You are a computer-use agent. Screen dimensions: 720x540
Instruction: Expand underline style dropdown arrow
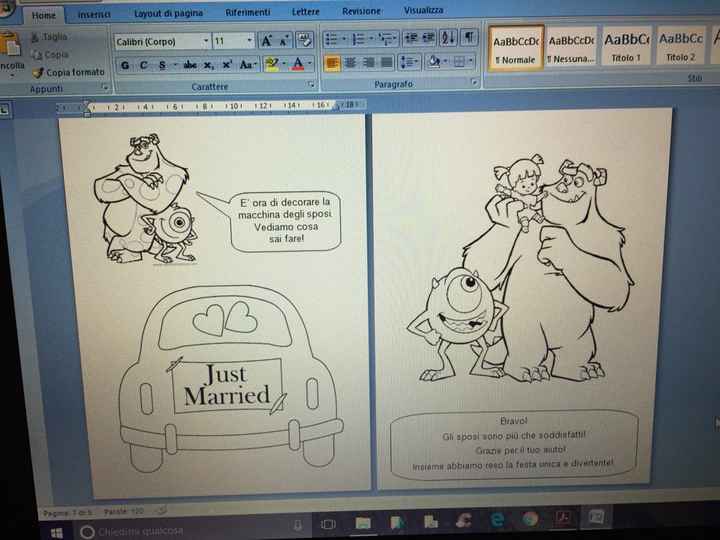[x=175, y=65]
